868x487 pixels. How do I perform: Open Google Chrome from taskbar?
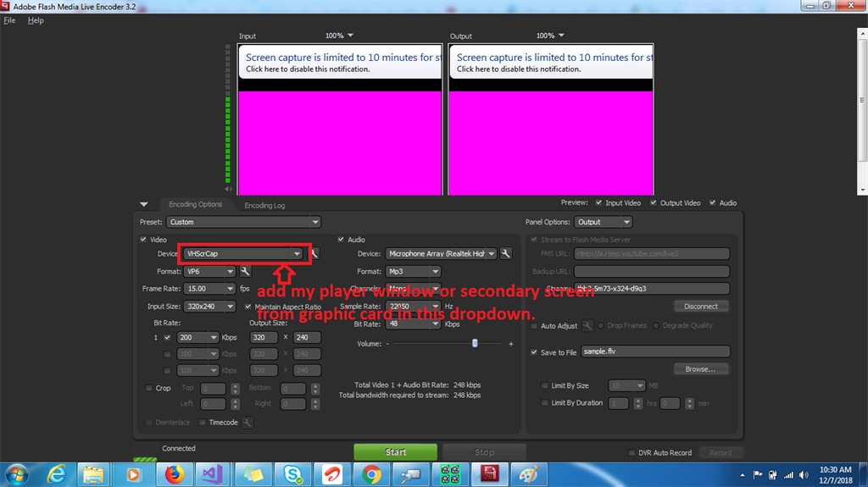pos(371,474)
